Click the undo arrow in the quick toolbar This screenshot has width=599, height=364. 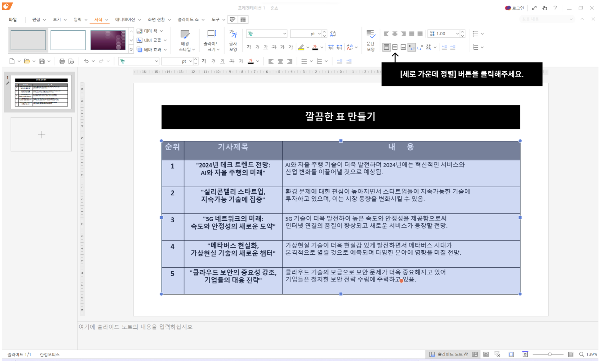[x=86, y=61]
